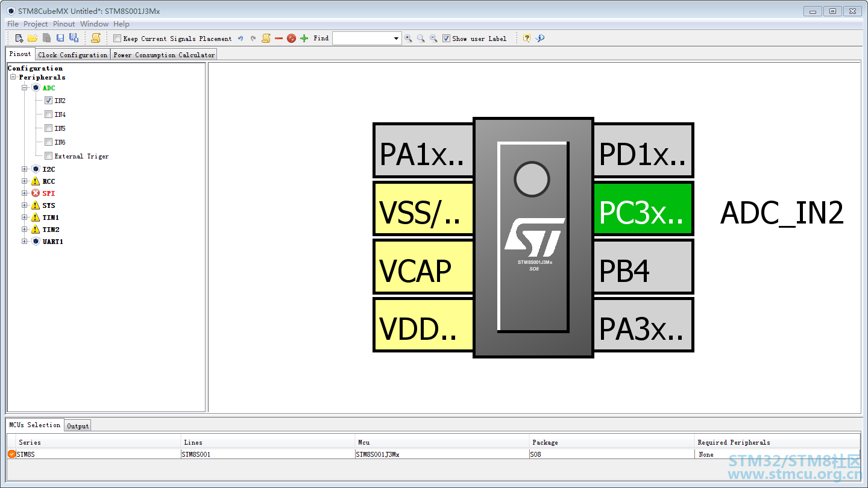The width and height of the screenshot is (868, 488).
Task: Click the SYS warning triangle icon
Action: coord(36,205)
